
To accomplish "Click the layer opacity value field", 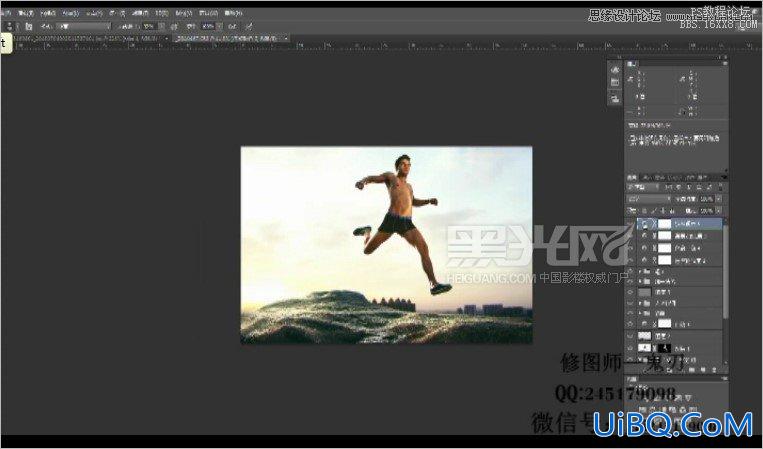I will 707,199.
